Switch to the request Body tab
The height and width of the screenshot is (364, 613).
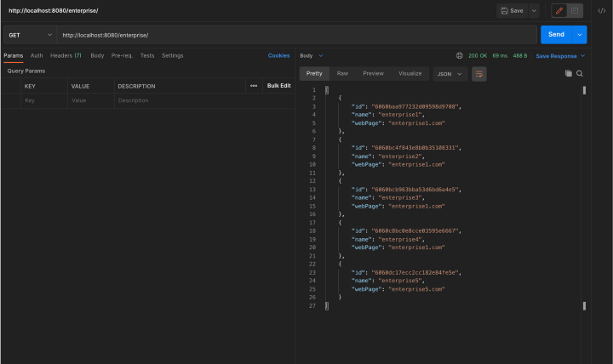point(97,56)
